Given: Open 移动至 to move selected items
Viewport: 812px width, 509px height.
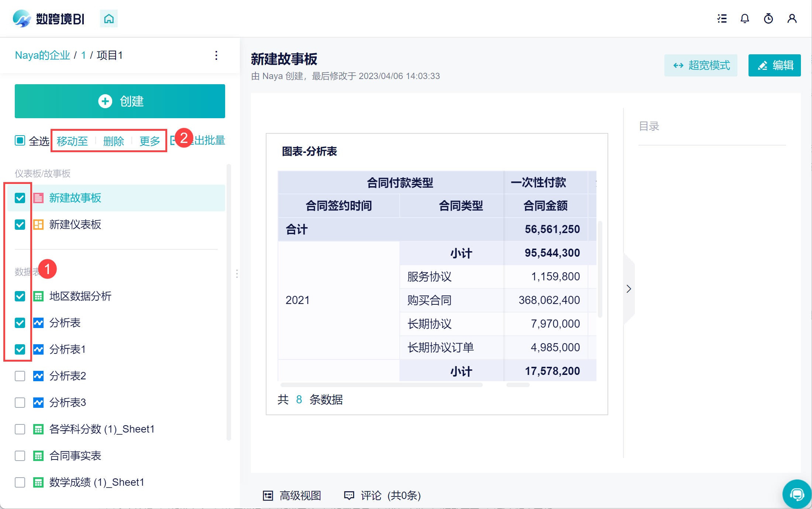Looking at the screenshot, I should point(72,141).
